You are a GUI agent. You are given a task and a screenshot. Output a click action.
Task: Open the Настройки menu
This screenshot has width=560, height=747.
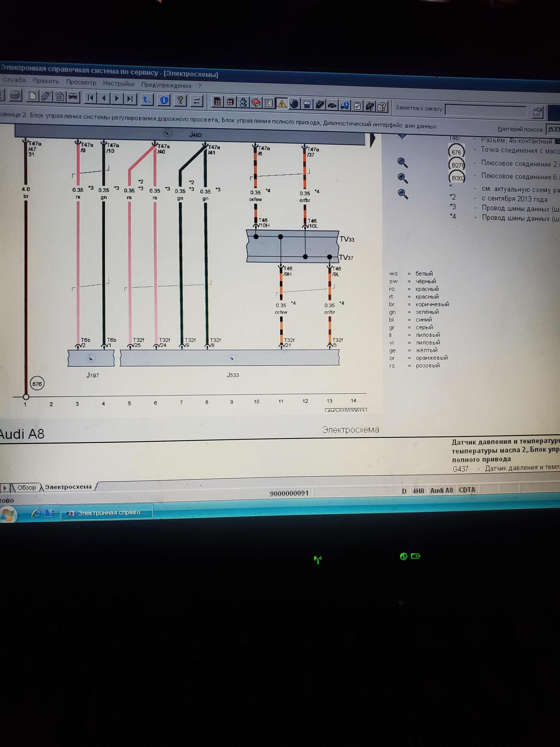coord(119,84)
